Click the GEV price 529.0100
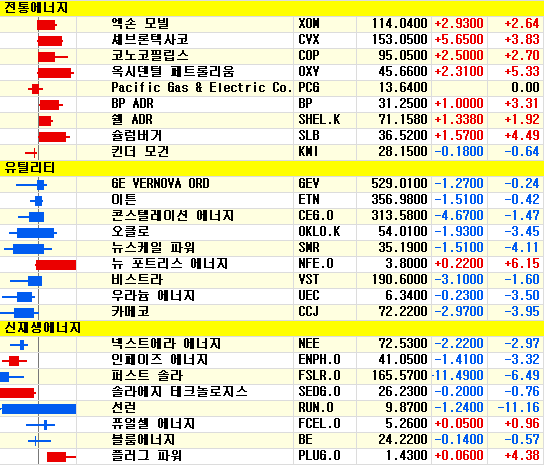Screen dimensions: 544x465 point(399,183)
